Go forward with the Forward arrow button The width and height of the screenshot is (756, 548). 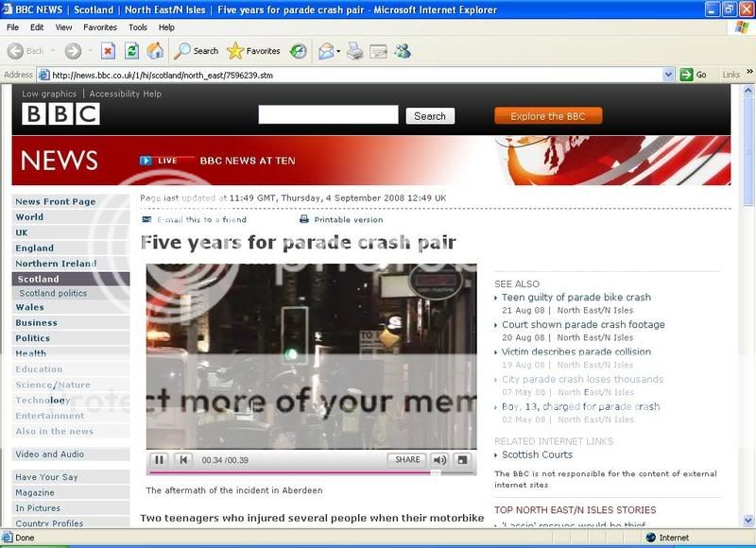74,51
